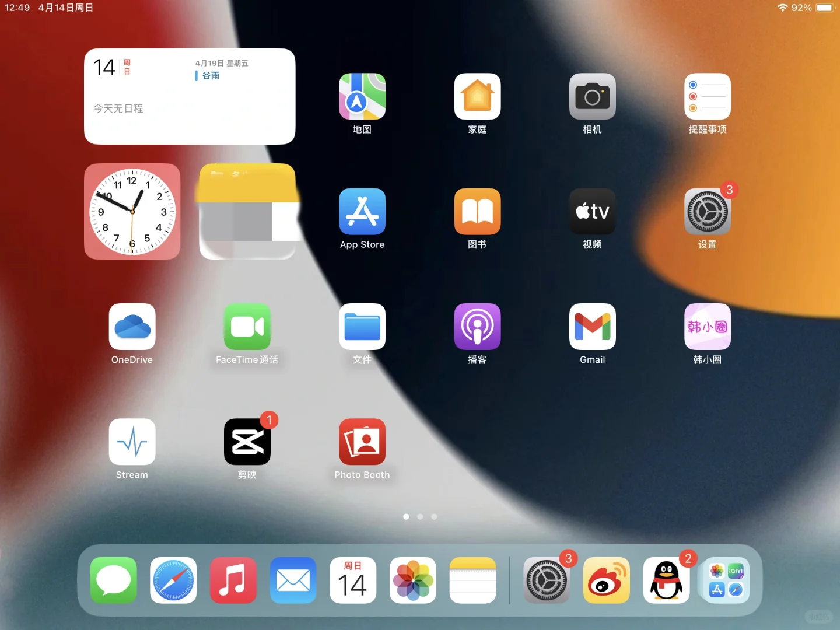Open Photo Booth app

362,442
